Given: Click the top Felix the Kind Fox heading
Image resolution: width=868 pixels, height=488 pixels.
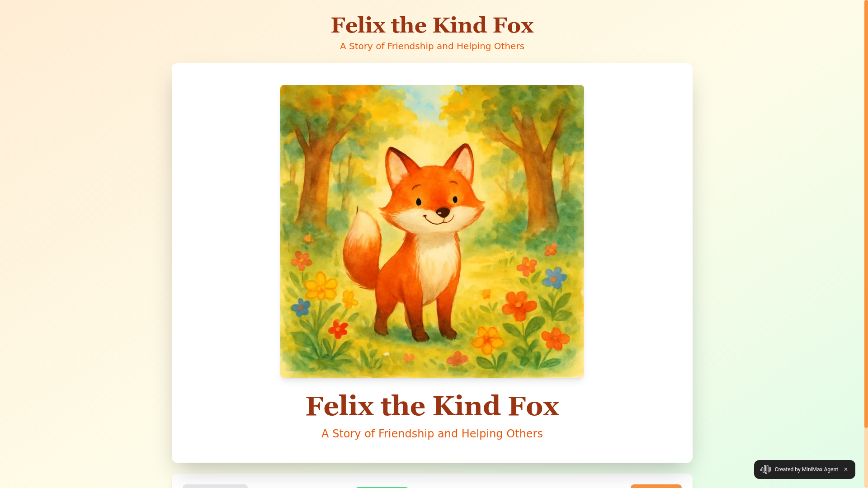Looking at the screenshot, I should (x=432, y=25).
